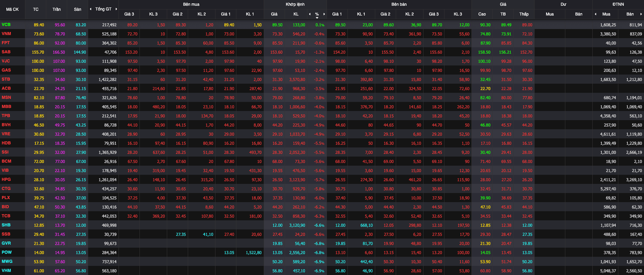Sort by the Mã CK column header
The width and height of the screenshot is (644, 275).
[12, 9]
